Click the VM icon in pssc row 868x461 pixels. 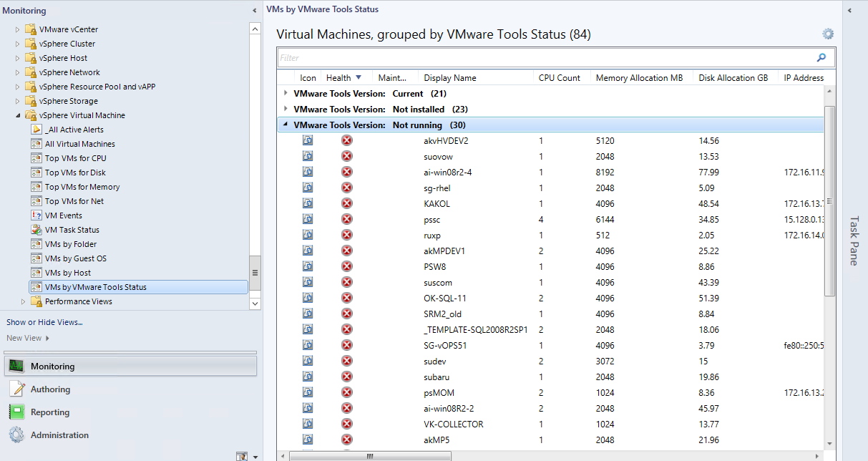(x=308, y=219)
